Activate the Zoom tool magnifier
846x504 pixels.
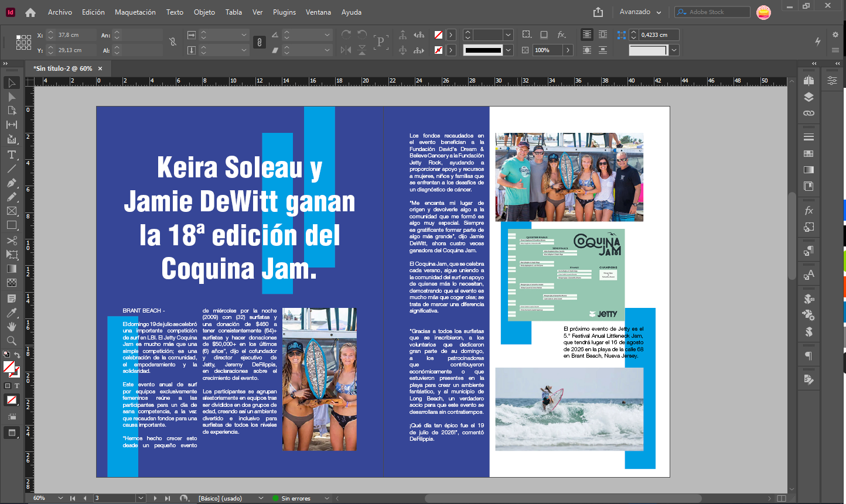tap(11, 341)
